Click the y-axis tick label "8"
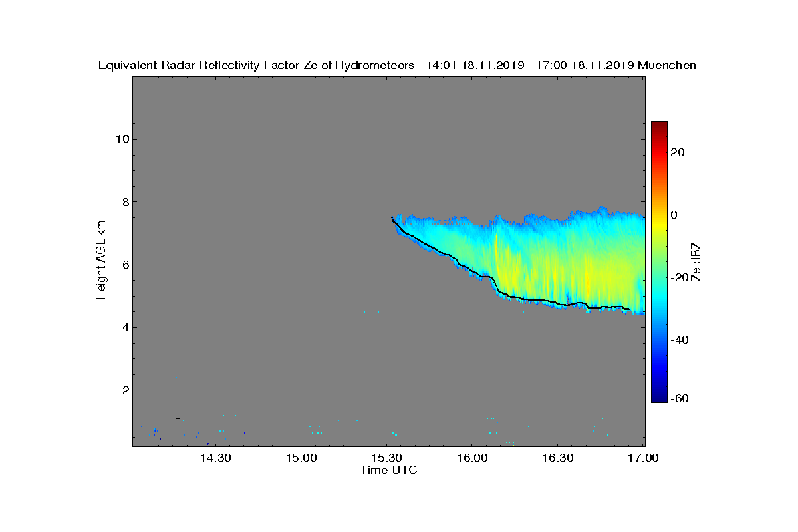 (125, 201)
